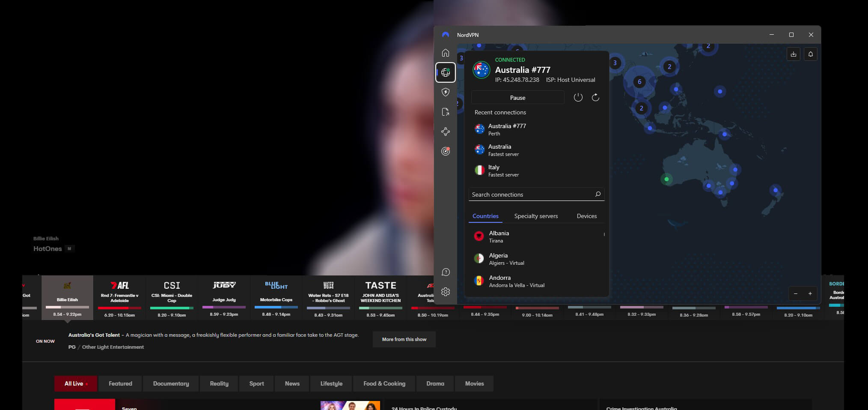This screenshot has height=410, width=868.
Task: Pause the VPN connection
Action: (x=517, y=98)
